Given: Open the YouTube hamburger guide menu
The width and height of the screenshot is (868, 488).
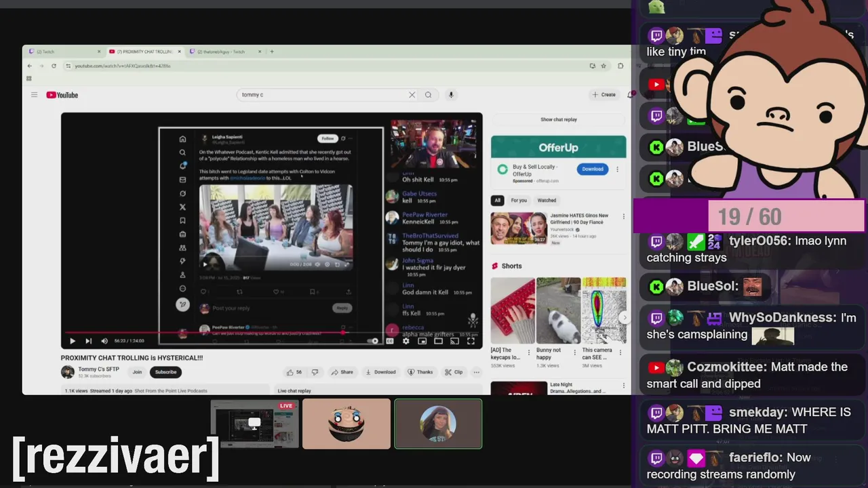Looking at the screenshot, I should click(34, 95).
